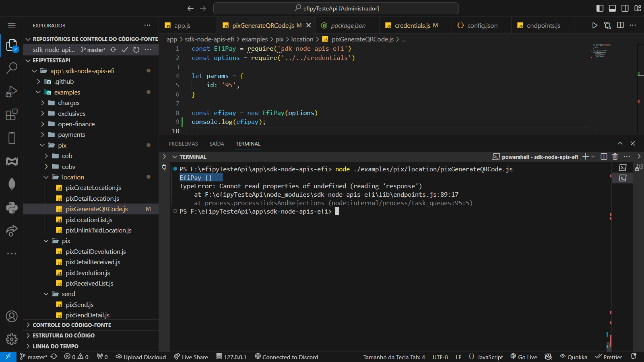Split the terminal panel
Screen dimensions: 644x362
(x=604, y=156)
